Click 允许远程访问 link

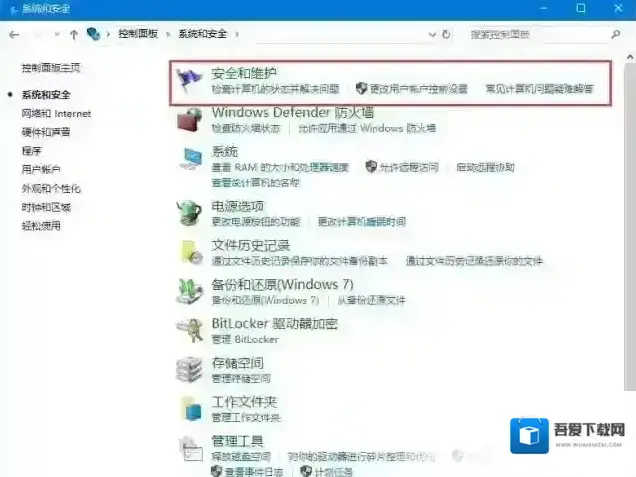pos(409,167)
